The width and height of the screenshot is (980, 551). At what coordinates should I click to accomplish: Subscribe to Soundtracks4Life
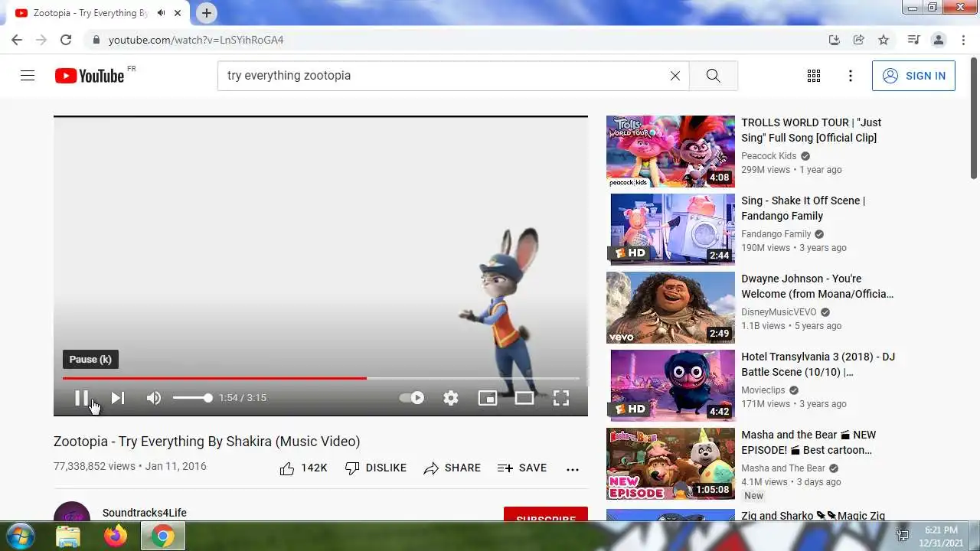pyautogui.click(x=546, y=516)
